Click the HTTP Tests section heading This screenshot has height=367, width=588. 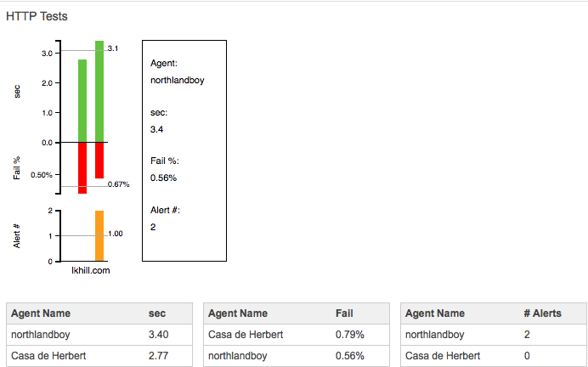[37, 16]
